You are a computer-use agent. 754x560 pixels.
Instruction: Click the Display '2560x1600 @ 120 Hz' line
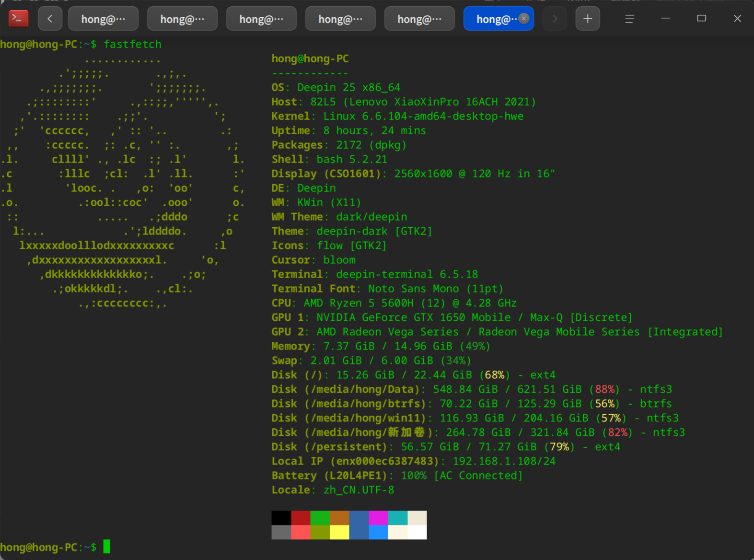click(413, 174)
